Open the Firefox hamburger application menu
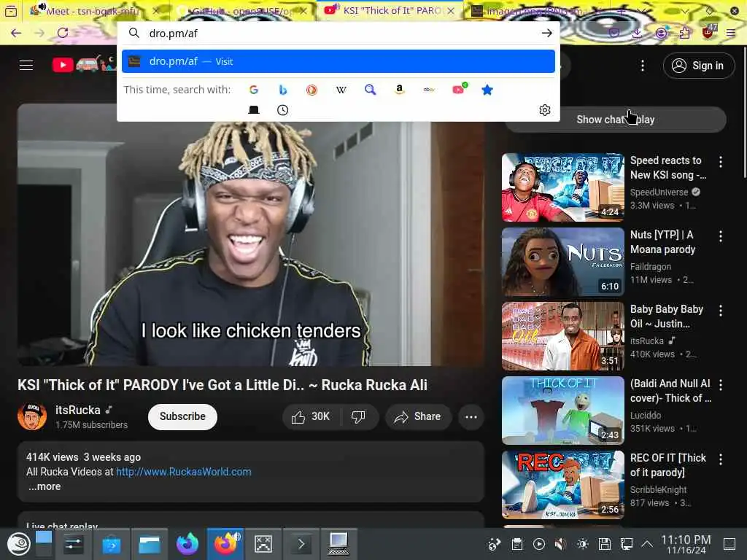747x560 pixels. coord(731,33)
